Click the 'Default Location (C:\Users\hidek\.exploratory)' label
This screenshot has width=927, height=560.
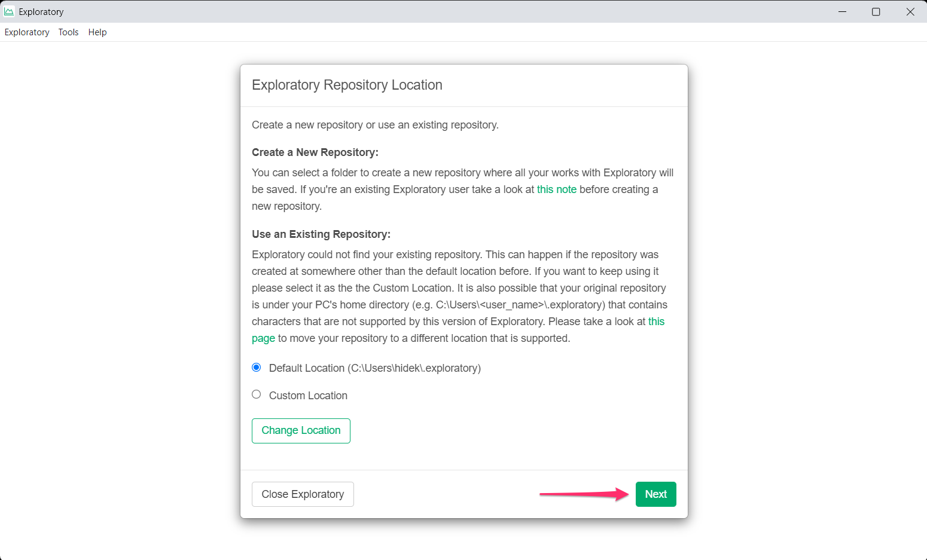(x=374, y=368)
